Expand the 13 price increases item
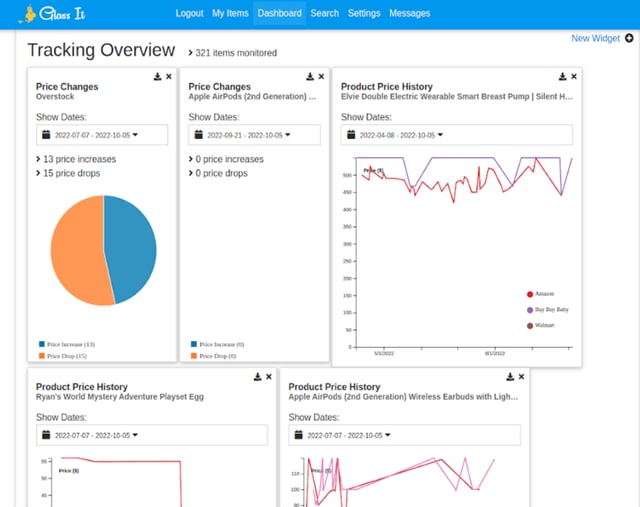Image resolution: width=640 pixels, height=507 pixels. point(76,159)
